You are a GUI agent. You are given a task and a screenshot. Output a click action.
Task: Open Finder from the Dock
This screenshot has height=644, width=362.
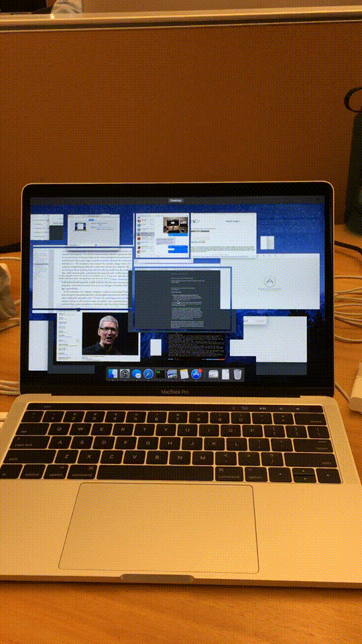pos(113,374)
